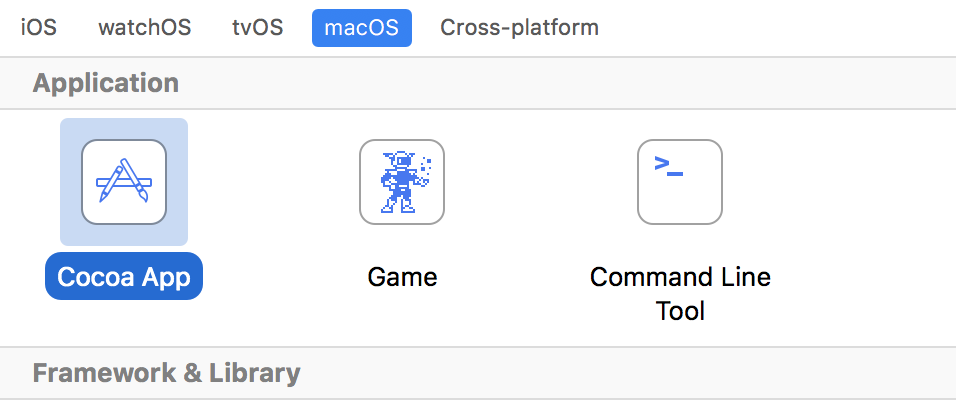Click the Command Line Tool label text

[x=680, y=292]
